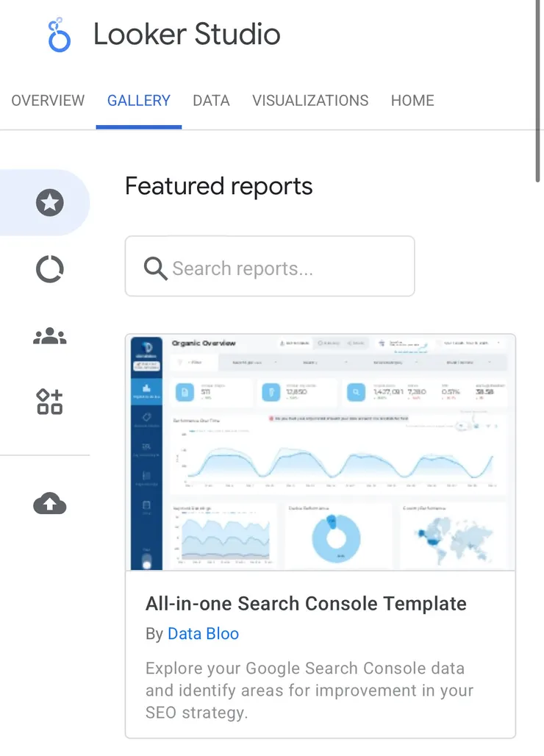Select the Featured star sidebar icon
The height and width of the screenshot is (756, 544).
50,202
